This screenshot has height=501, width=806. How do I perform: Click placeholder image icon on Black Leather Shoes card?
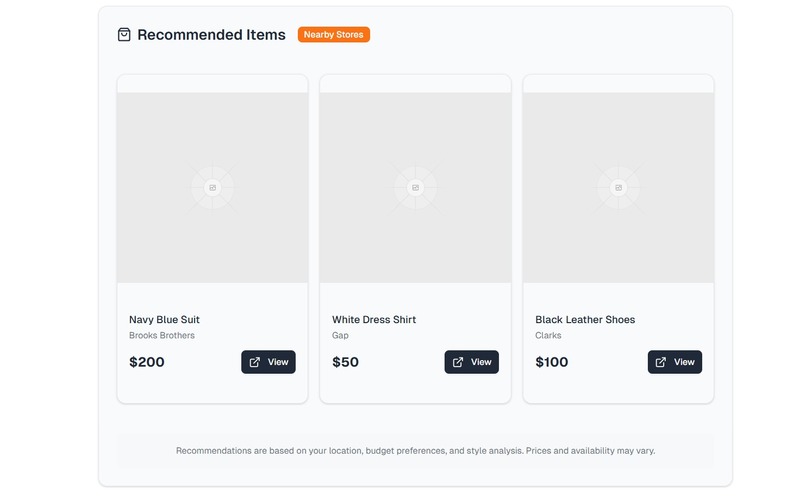coord(618,188)
